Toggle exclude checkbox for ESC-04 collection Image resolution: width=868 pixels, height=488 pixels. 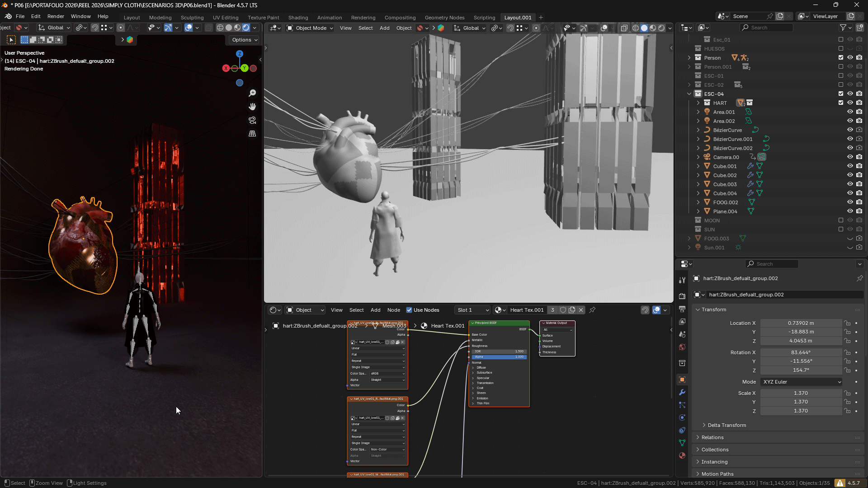pyautogui.click(x=841, y=94)
